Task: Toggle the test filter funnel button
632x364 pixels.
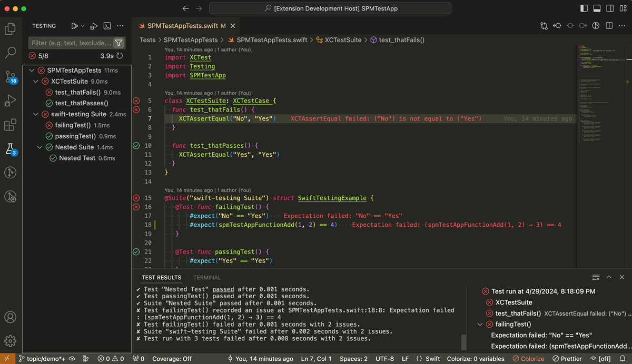Action: (x=119, y=42)
